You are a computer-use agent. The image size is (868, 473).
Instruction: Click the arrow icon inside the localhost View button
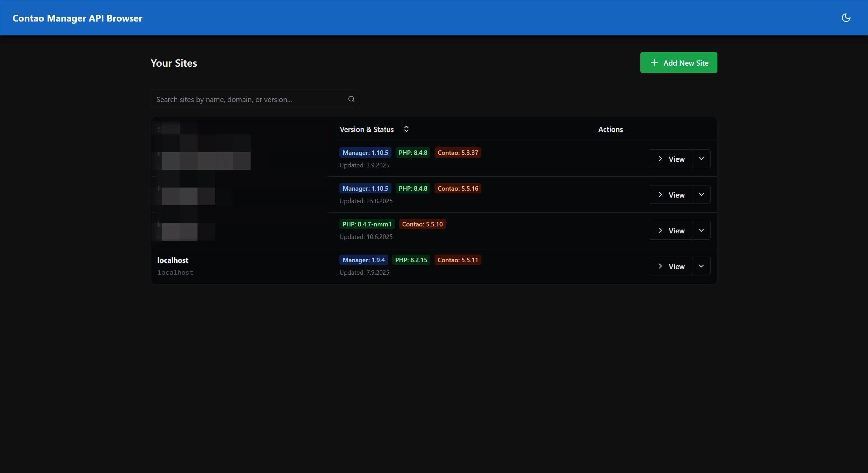(660, 266)
